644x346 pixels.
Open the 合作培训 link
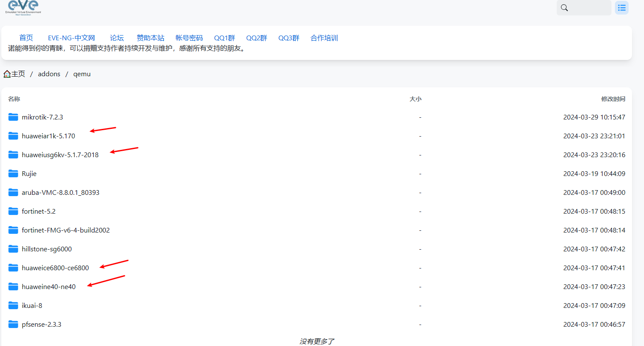pyautogui.click(x=324, y=38)
